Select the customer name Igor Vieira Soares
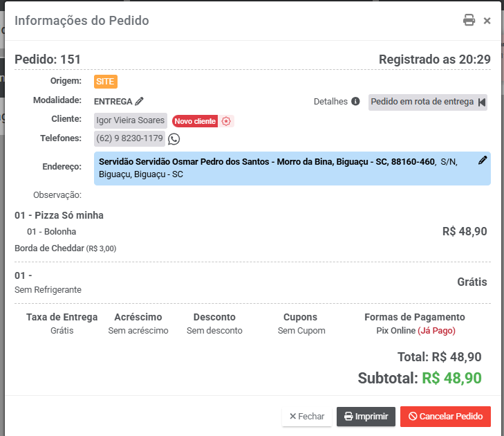This screenshot has width=504, height=436. click(x=131, y=120)
